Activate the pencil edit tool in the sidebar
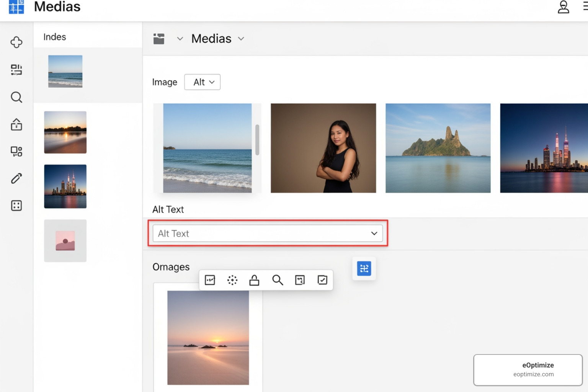 (16, 178)
